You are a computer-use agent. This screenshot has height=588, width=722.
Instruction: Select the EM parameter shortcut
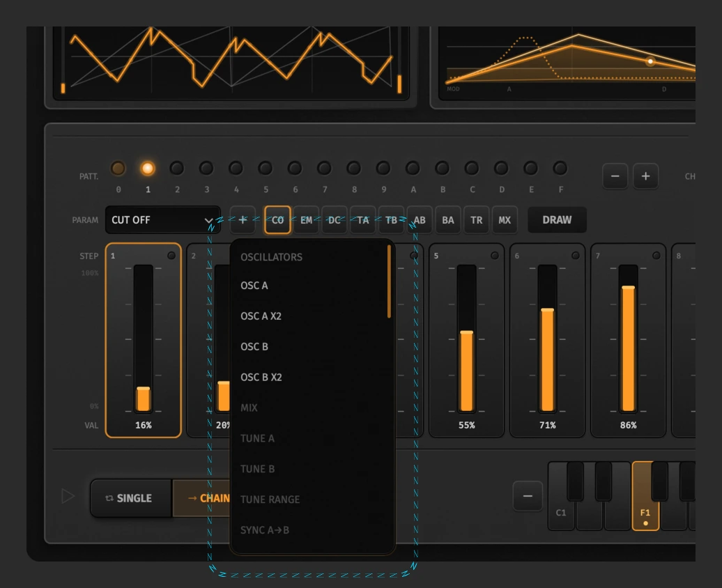[306, 219]
